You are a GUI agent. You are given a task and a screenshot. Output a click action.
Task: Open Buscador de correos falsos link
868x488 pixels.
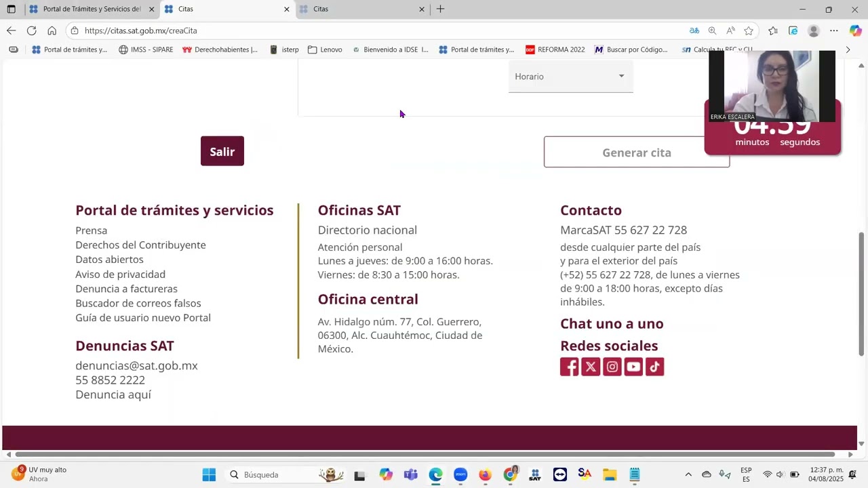click(138, 303)
